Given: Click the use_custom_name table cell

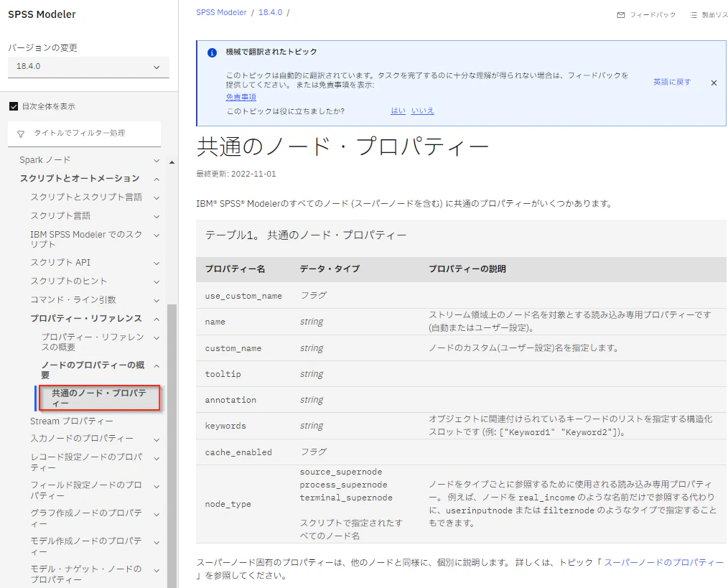Looking at the screenshot, I should point(243,296).
